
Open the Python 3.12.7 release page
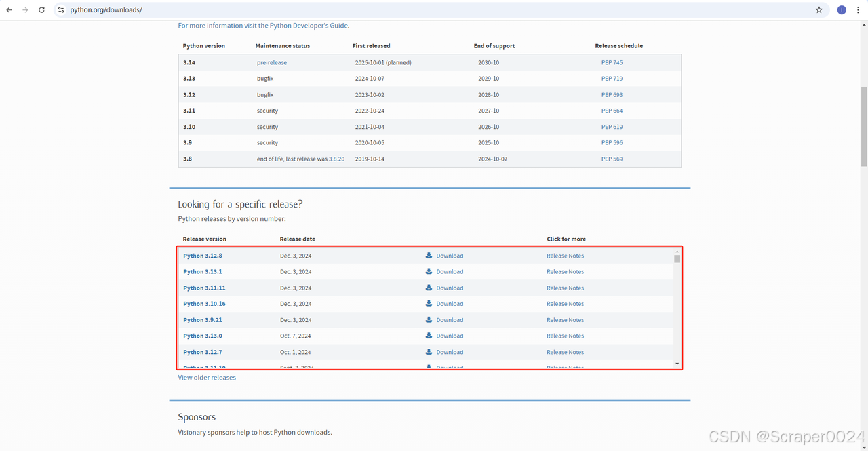[203, 352]
